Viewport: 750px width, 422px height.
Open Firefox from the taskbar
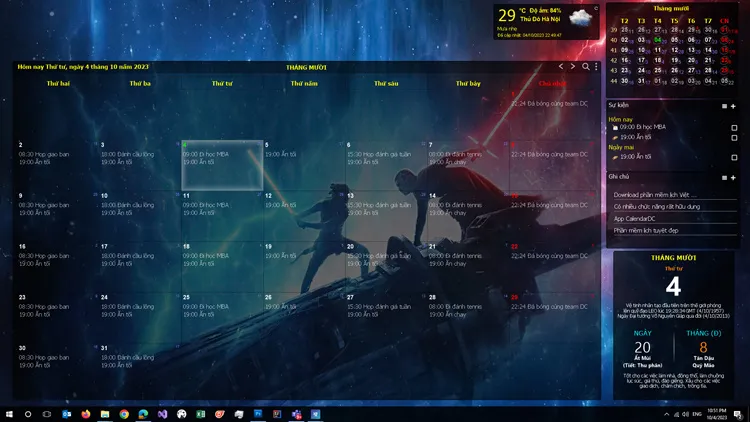[86, 413]
